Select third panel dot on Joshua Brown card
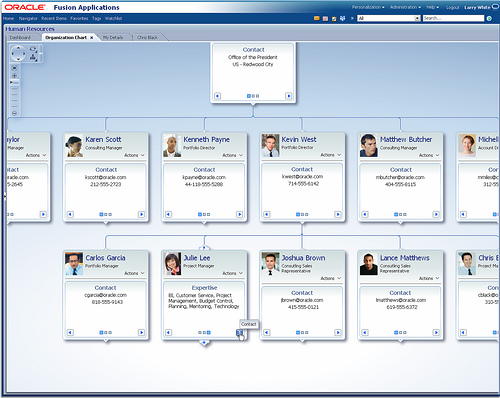 tap(307, 332)
